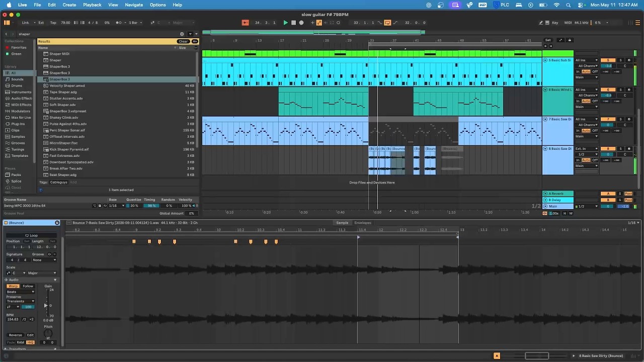Toggle the Arrangement loop switch
644x362 pixels.
point(387,23)
